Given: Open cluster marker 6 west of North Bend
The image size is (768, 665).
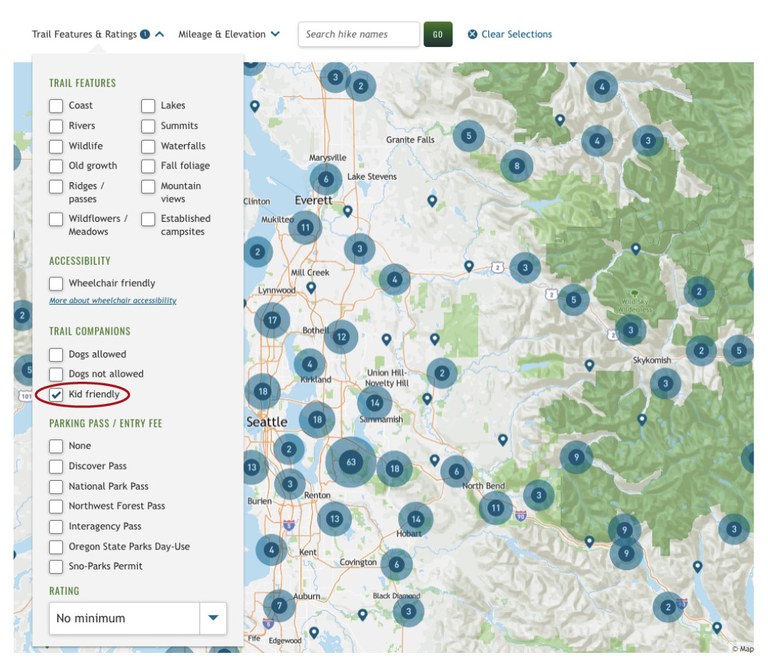Looking at the screenshot, I should (456, 472).
